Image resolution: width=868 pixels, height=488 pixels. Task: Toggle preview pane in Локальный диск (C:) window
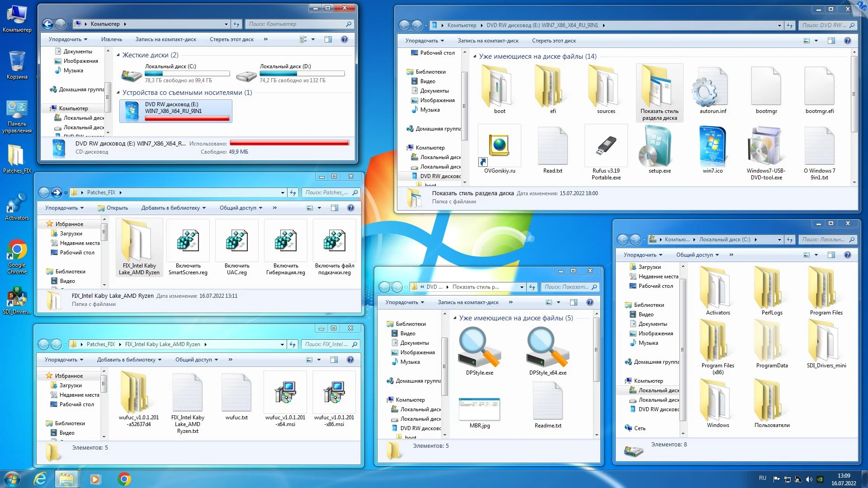tap(831, 255)
